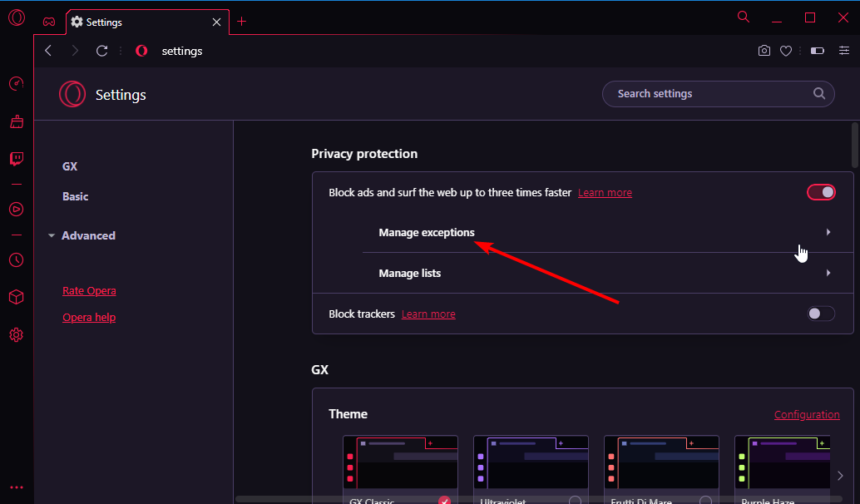Click the Rate Opera link
This screenshot has height=504, width=860.
(89, 290)
